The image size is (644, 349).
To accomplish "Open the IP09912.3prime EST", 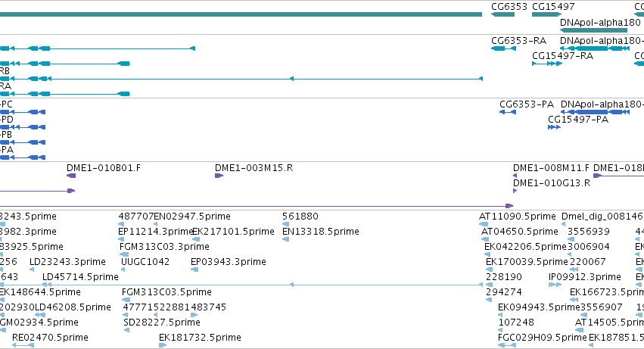I will click(x=555, y=285).
